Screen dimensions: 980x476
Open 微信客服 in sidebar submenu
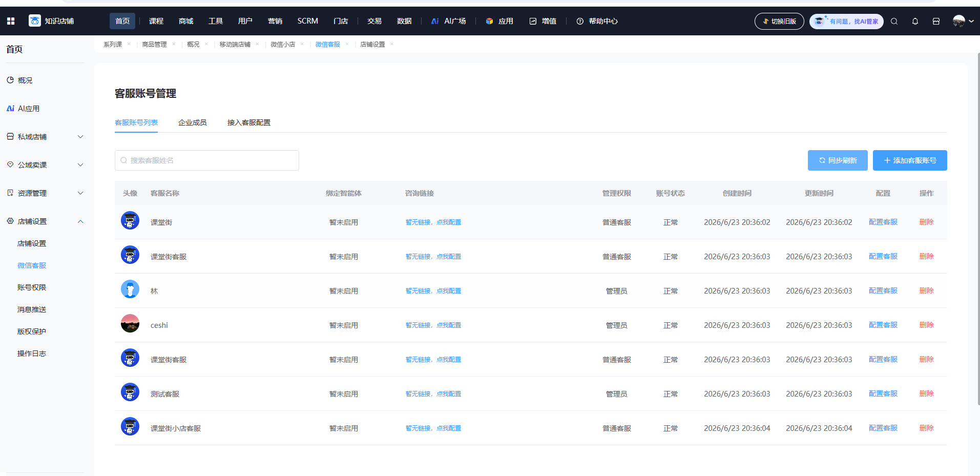(x=32, y=265)
